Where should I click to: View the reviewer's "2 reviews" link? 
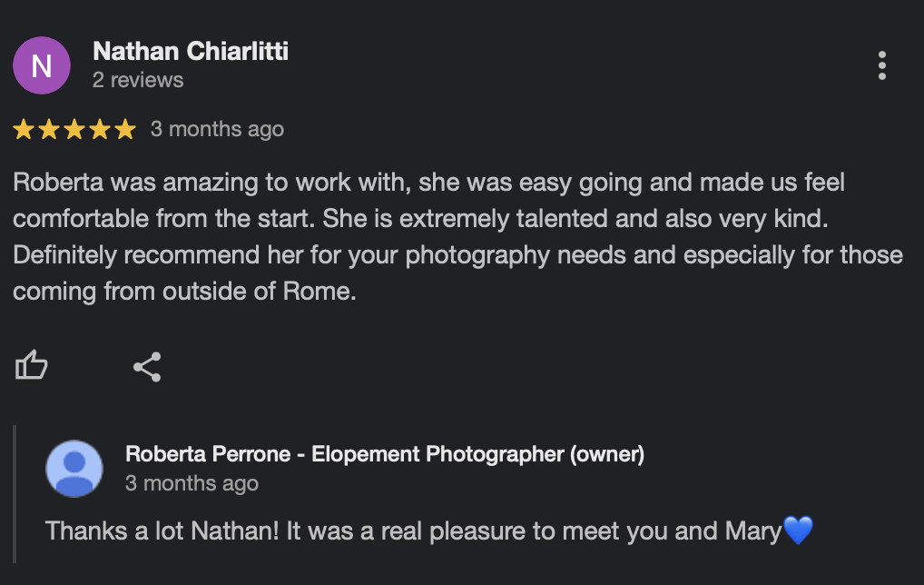[138, 80]
